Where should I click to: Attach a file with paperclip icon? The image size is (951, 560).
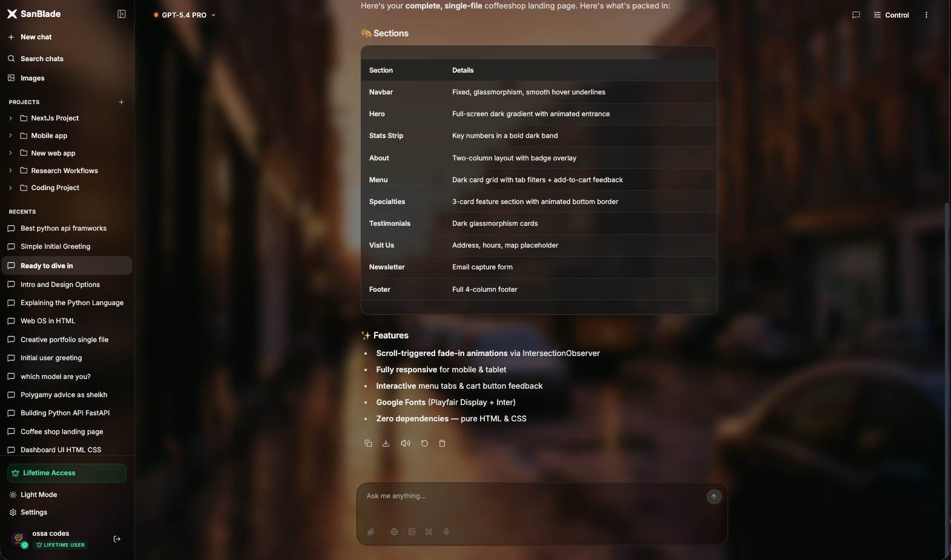point(370,532)
